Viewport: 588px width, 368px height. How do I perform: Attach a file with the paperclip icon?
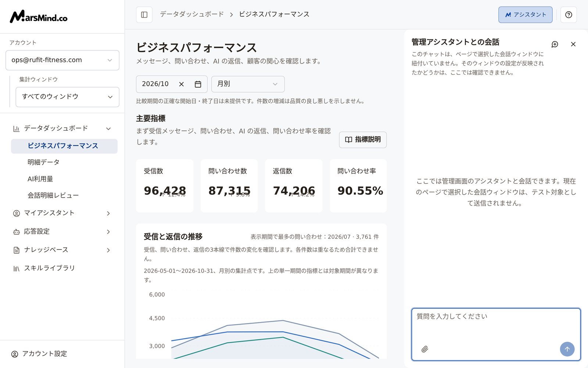425,349
